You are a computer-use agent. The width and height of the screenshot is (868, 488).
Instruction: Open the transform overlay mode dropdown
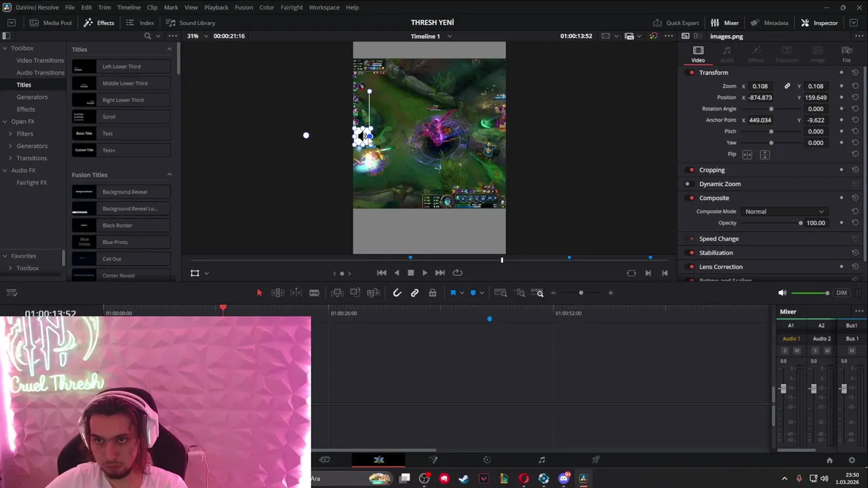click(206, 273)
